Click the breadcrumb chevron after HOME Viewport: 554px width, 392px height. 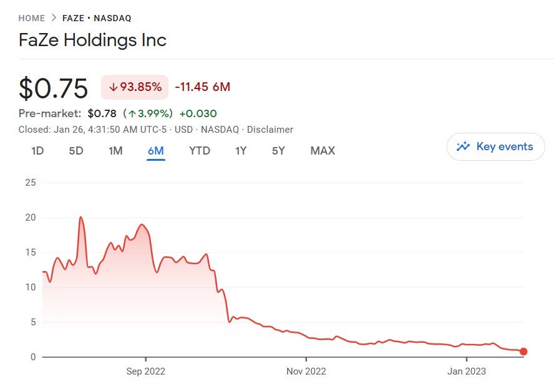53,18
